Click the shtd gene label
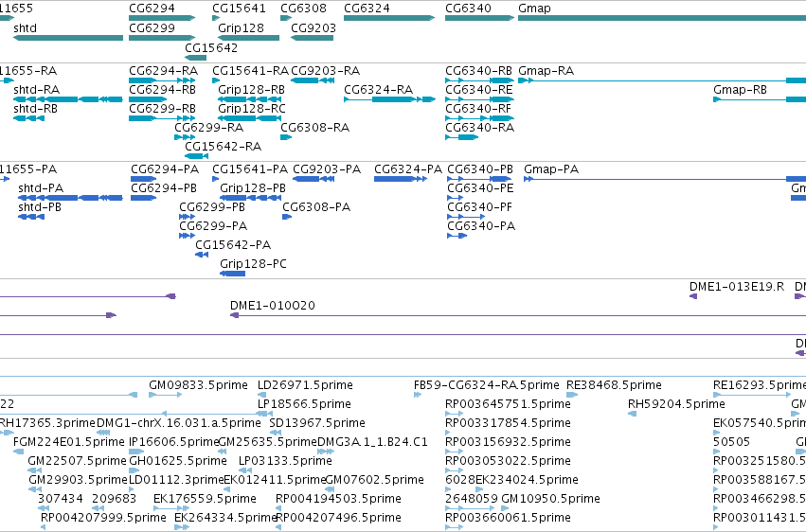 point(26,27)
